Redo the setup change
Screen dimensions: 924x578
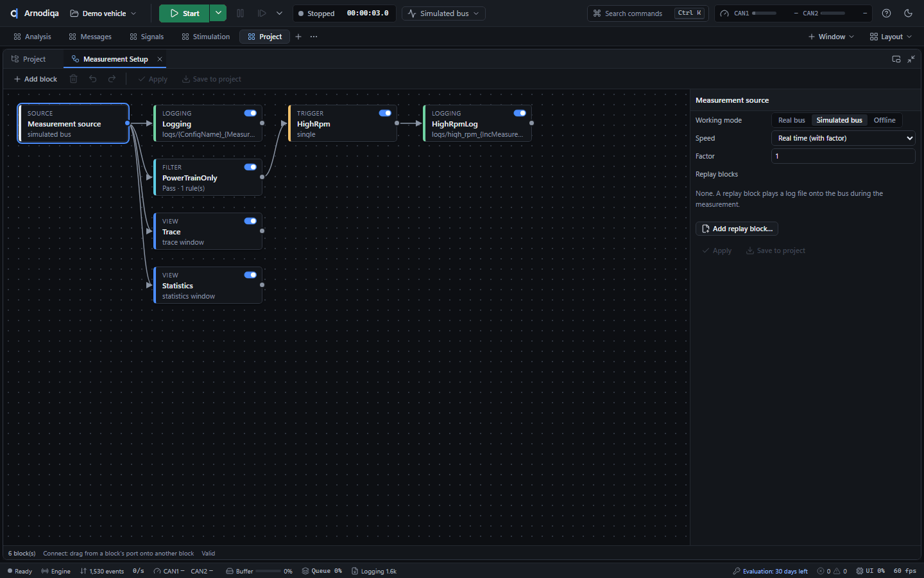pos(112,79)
